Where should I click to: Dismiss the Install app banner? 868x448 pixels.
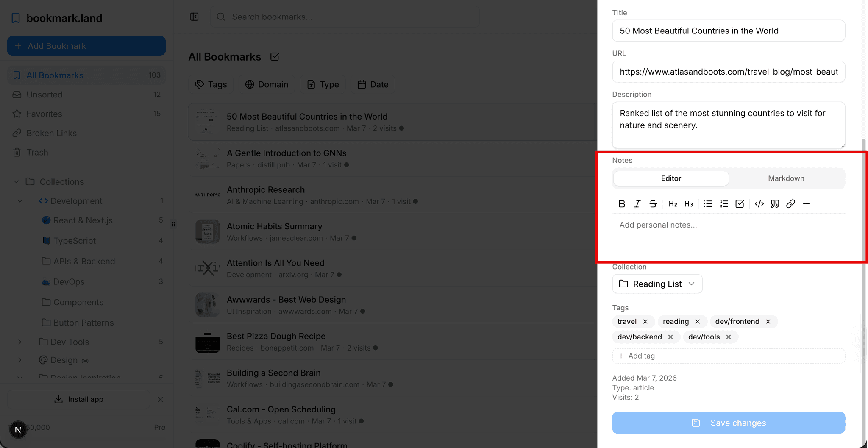tap(160, 399)
